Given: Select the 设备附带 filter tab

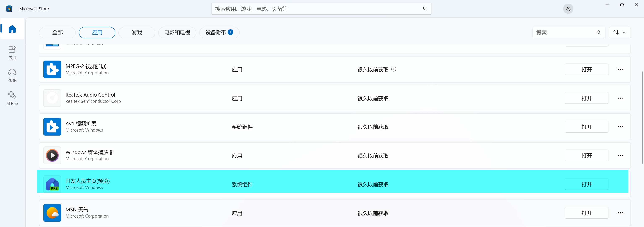Looking at the screenshot, I should click(x=219, y=33).
